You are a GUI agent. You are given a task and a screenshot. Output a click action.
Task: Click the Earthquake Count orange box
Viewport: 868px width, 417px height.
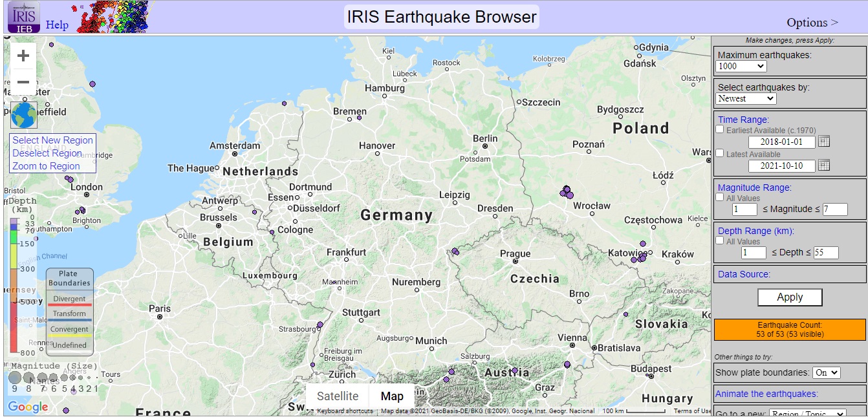tap(790, 330)
